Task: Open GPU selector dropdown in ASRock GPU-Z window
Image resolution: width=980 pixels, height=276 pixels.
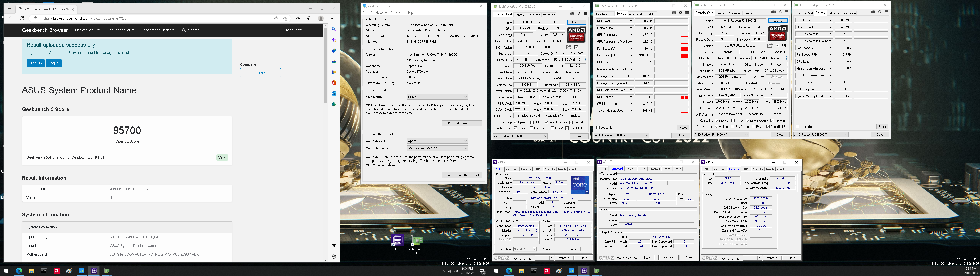Action: (x=520, y=136)
